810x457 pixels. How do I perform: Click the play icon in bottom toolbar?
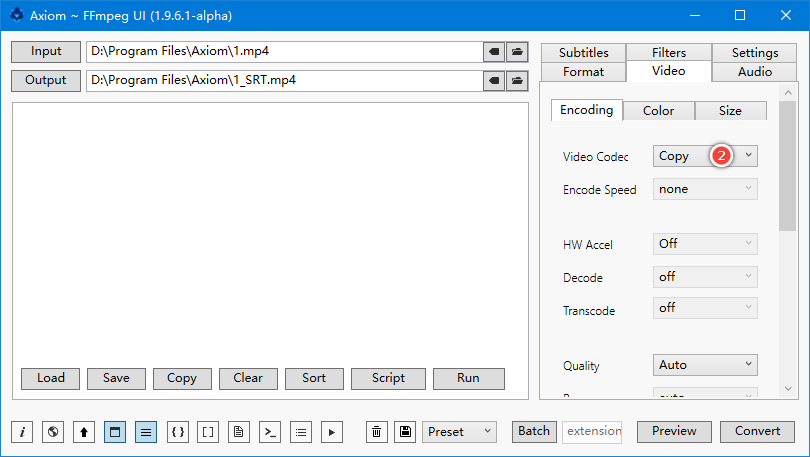[332, 432]
